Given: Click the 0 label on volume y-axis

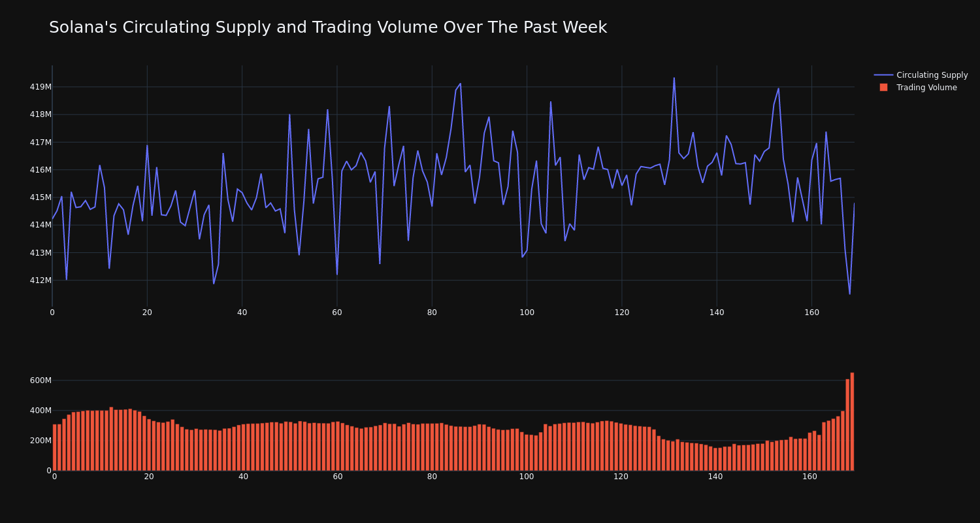Looking at the screenshot, I should tap(48, 471).
